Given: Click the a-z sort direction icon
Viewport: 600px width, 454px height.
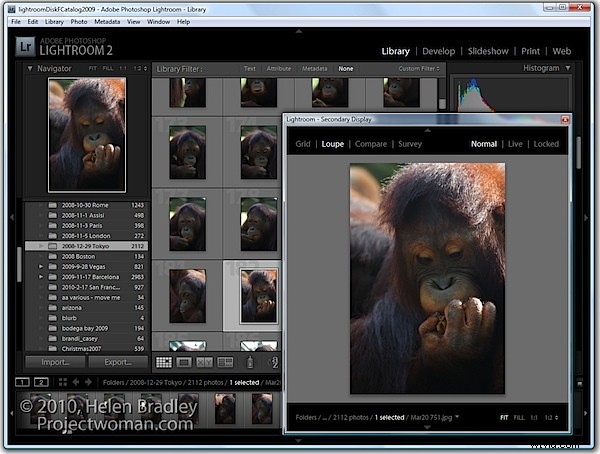Looking at the screenshot, I should (275, 362).
